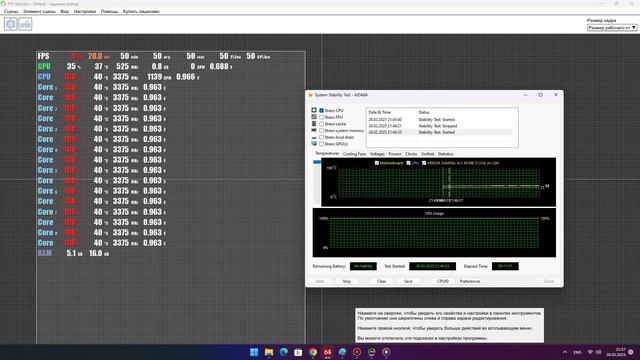Click the red circle taskbar icon
This screenshot has height=360, width=640.
pos(357,352)
